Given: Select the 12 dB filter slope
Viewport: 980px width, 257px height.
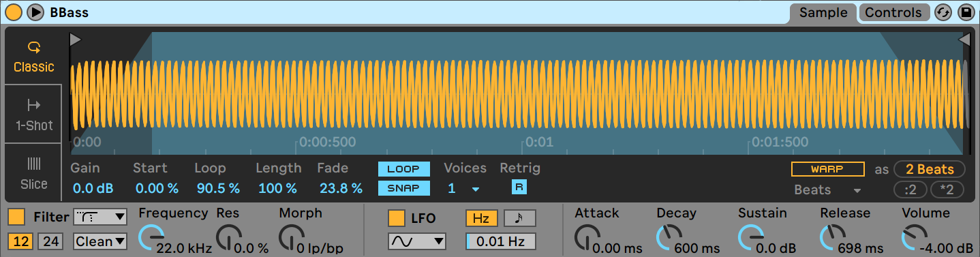Looking at the screenshot, I should point(20,241).
